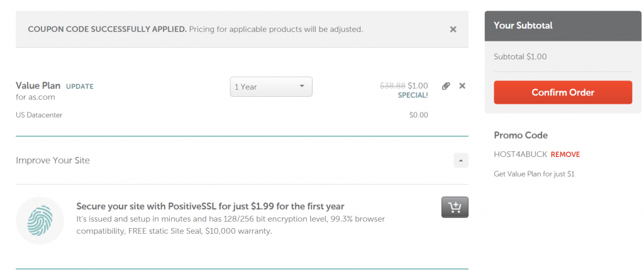The height and width of the screenshot is (272, 644).
Task: Collapse the Improve Your Site section
Action: pos(461,160)
